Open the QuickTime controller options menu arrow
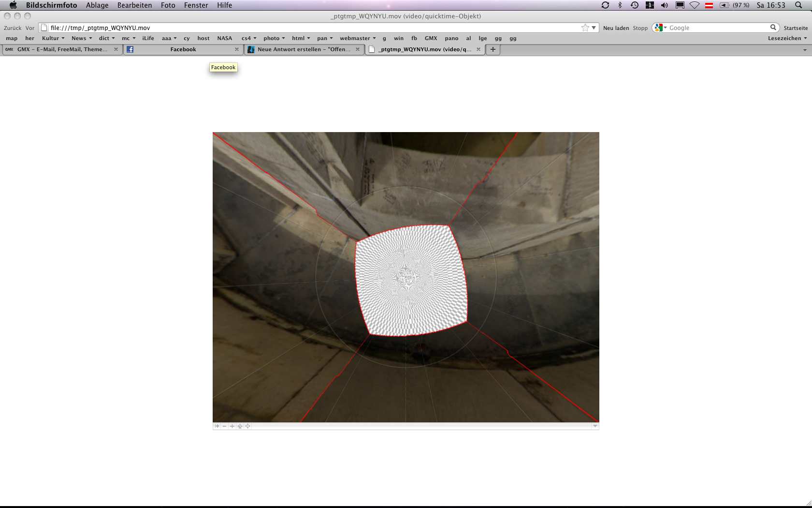 pyautogui.click(x=595, y=426)
